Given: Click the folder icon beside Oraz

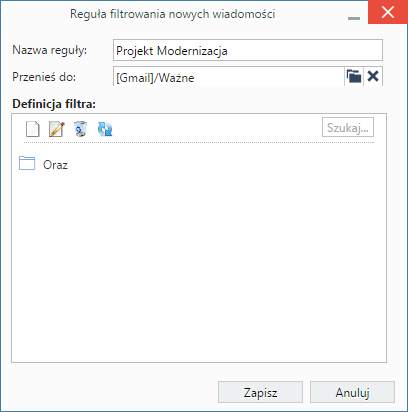Looking at the screenshot, I should pyautogui.click(x=27, y=163).
